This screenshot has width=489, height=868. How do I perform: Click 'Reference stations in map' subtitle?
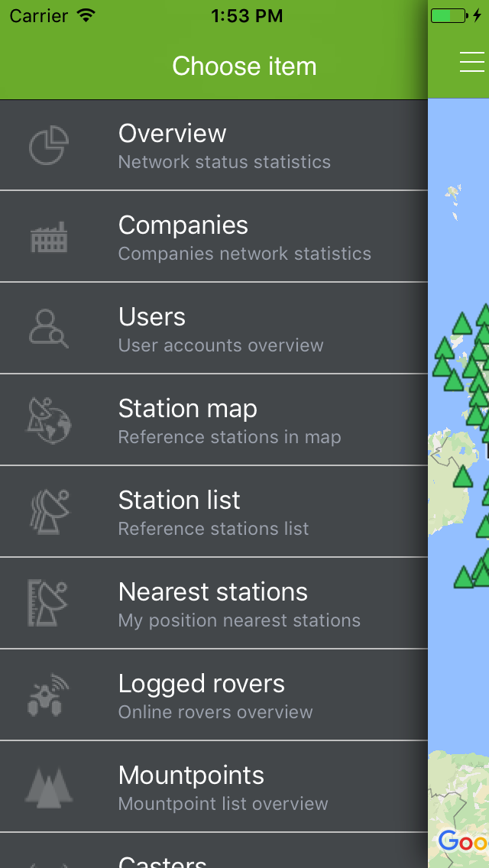(229, 437)
